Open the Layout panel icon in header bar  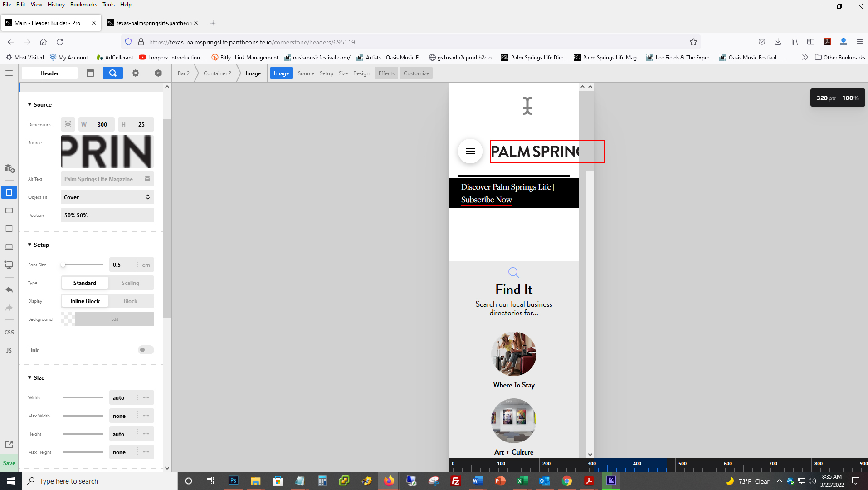[90, 73]
